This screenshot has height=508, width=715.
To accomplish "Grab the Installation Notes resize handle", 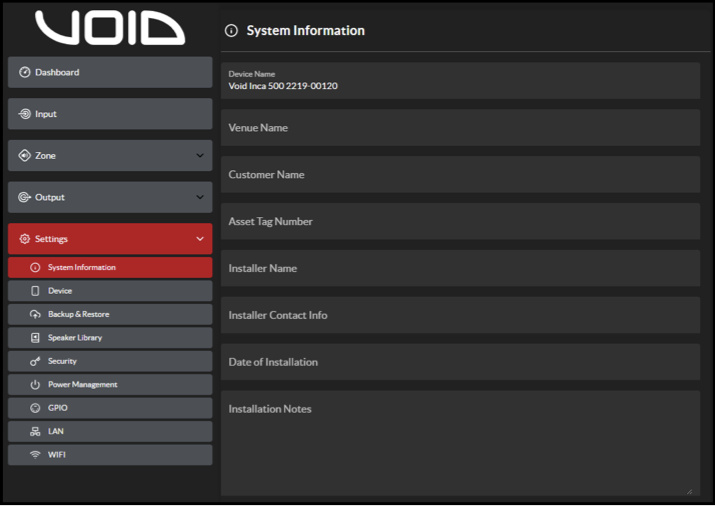I will tap(689, 490).
